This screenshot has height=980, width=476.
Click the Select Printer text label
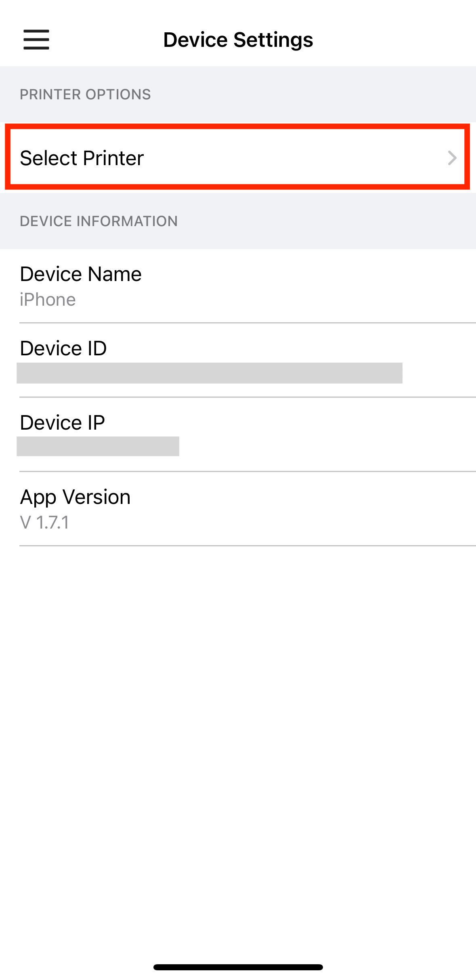pos(82,158)
